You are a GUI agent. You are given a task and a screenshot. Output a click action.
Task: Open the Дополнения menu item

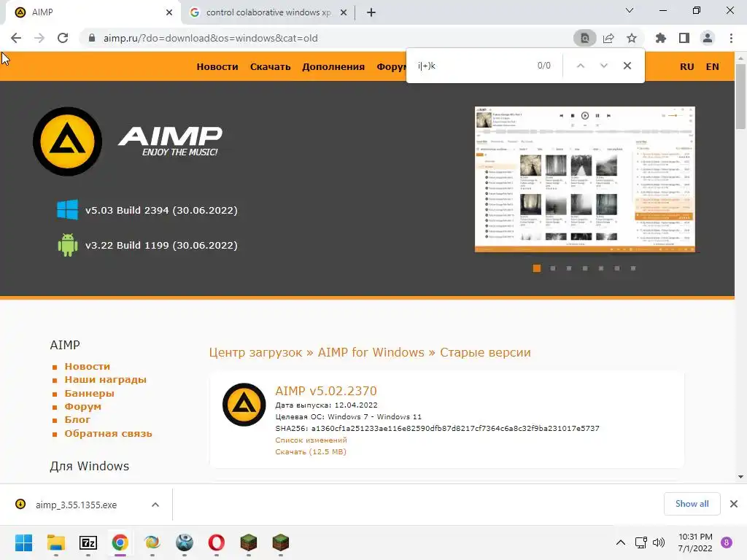pos(333,66)
